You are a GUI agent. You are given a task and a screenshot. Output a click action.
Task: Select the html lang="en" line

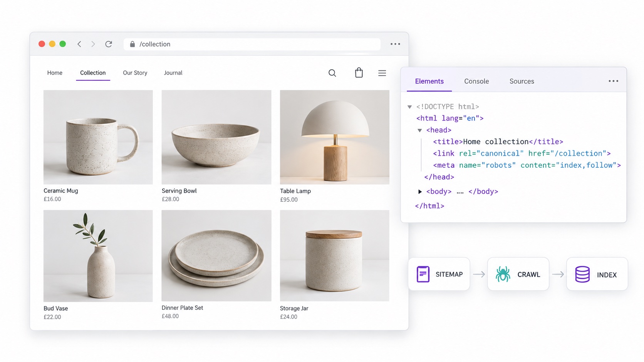450,118
